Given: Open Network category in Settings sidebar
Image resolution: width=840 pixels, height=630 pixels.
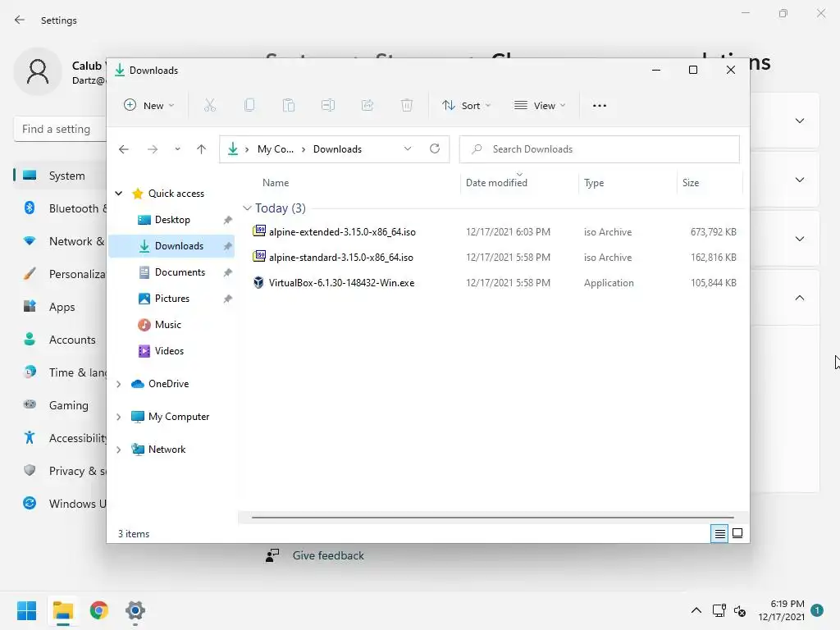Looking at the screenshot, I should tap(60, 242).
